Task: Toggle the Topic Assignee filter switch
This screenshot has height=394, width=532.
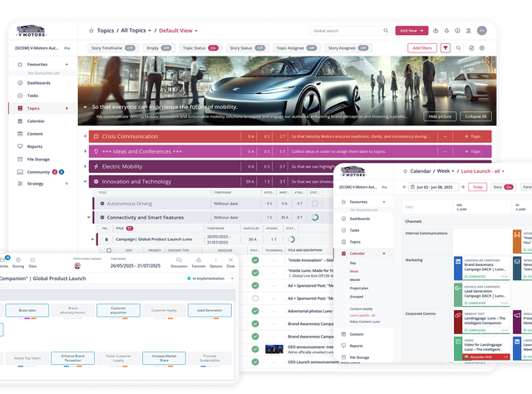Action: (x=312, y=48)
